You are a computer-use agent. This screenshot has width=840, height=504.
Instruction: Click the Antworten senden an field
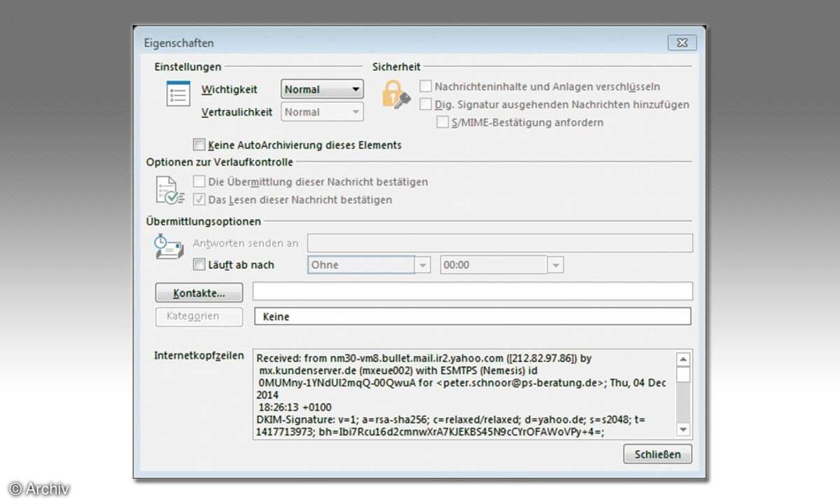coord(500,243)
